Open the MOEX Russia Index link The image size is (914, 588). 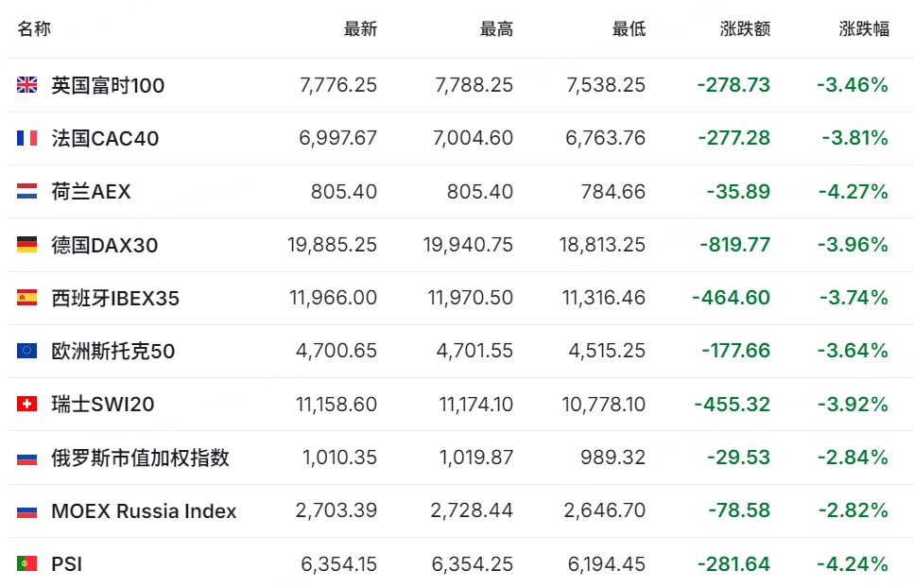[x=144, y=511]
